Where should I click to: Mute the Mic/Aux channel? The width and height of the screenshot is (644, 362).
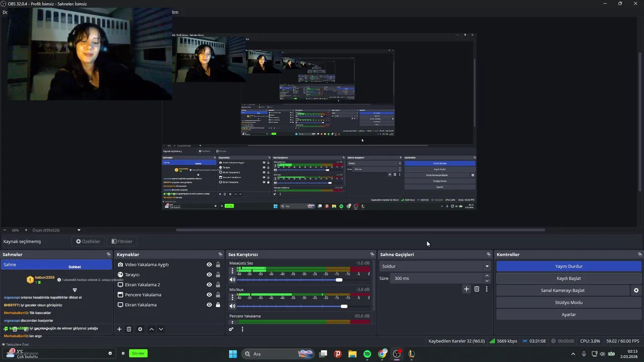tap(232, 306)
